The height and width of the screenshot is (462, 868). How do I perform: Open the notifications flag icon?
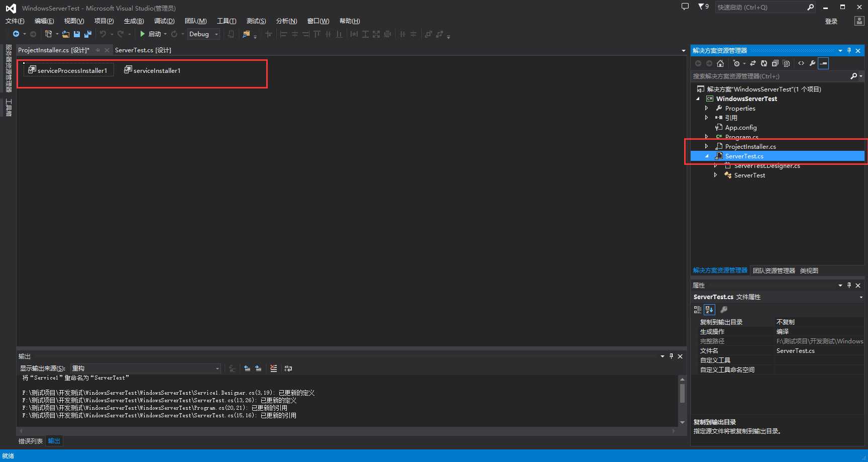coord(703,7)
